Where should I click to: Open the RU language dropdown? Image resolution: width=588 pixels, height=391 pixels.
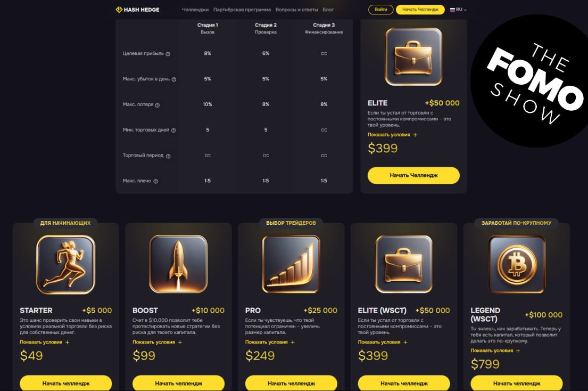coord(458,10)
